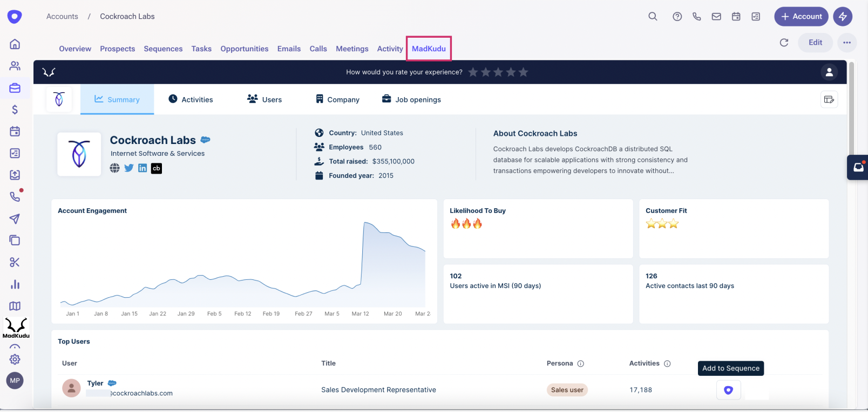
Task: Open the calendar icon in left sidebar
Action: (x=15, y=131)
